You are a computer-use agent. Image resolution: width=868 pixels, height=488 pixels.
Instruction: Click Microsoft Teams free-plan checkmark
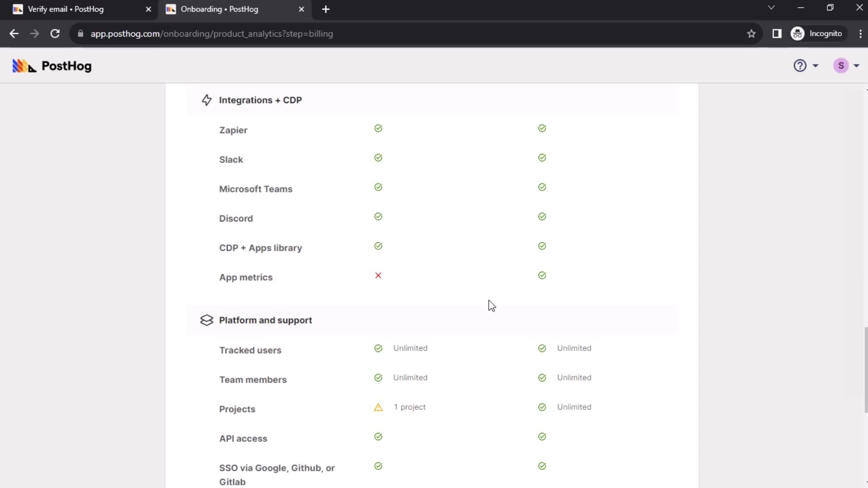(378, 187)
